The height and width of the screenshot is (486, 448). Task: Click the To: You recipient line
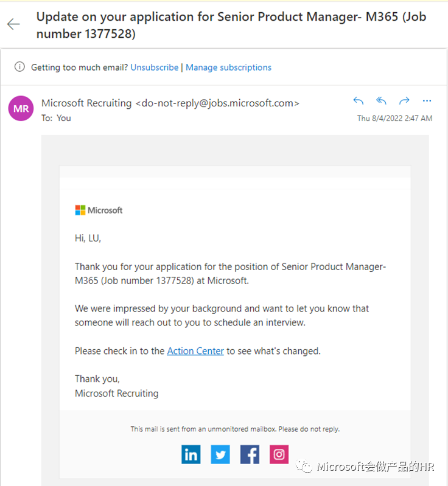(x=56, y=118)
